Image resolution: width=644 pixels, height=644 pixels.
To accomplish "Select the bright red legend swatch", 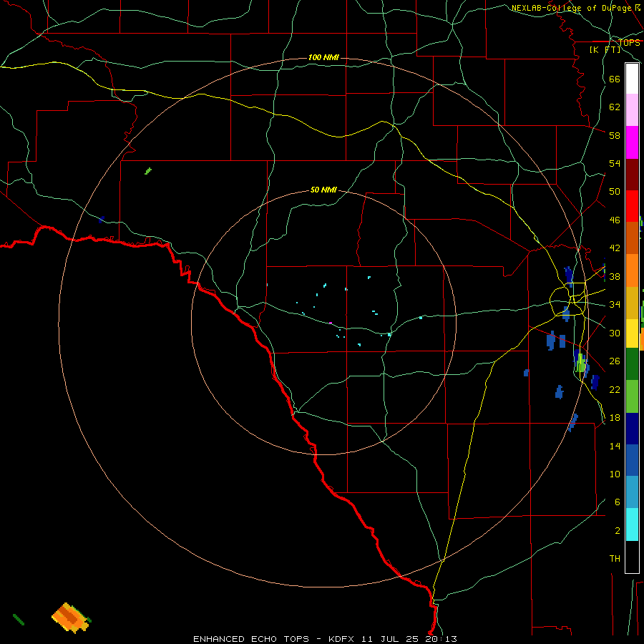I will click(632, 206).
